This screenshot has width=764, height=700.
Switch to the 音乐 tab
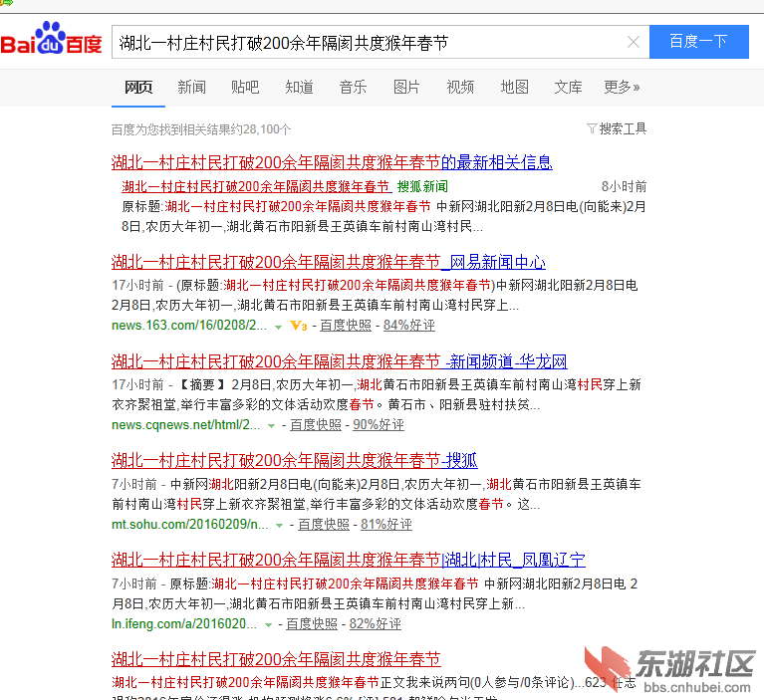pyautogui.click(x=353, y=87)
